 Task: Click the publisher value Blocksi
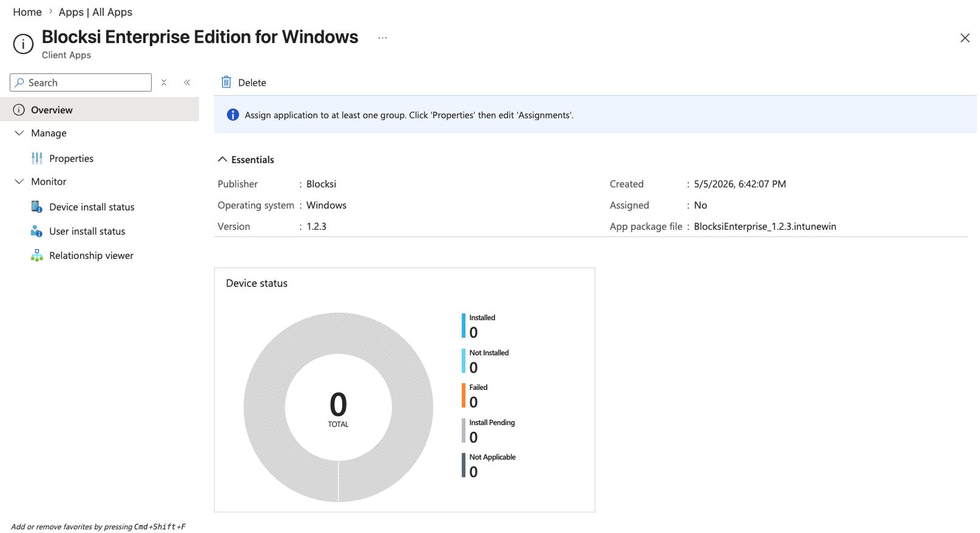(321, 184)
